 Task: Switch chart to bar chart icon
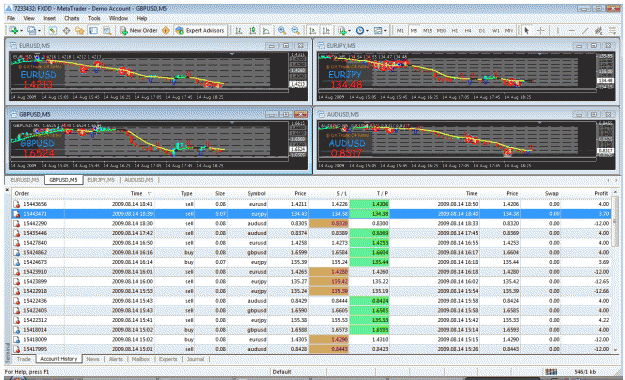click(238, 31)
